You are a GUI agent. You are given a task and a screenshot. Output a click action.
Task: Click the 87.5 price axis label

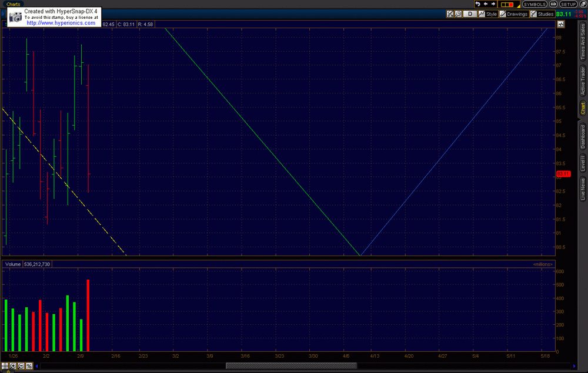561,52
